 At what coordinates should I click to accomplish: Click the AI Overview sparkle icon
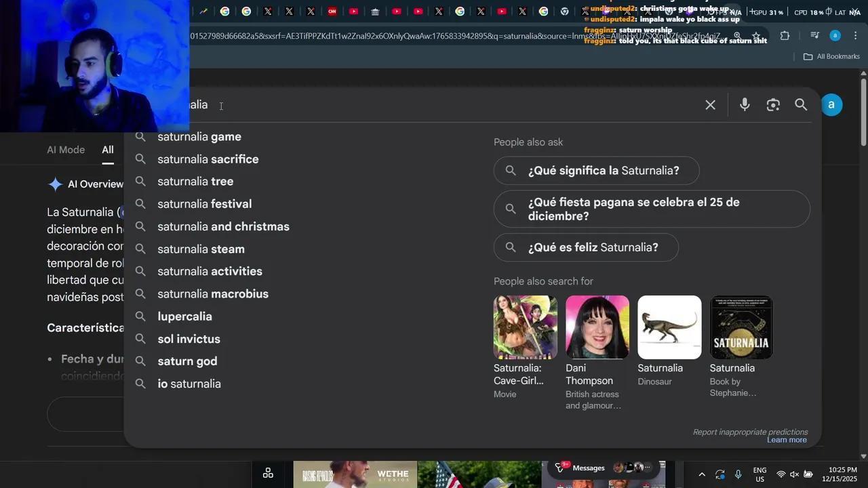pos(56,184)
